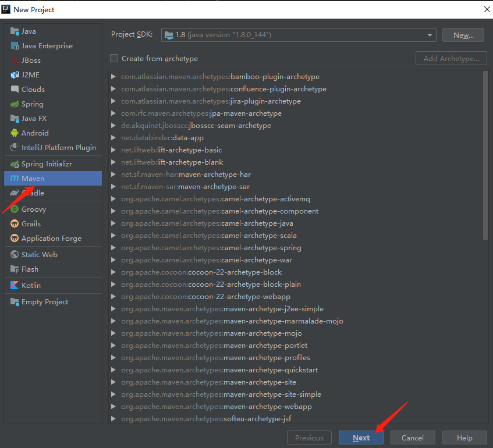Click the Maven 'm' icon
Screen dimensions: 493x448
[x=15, y=178]
